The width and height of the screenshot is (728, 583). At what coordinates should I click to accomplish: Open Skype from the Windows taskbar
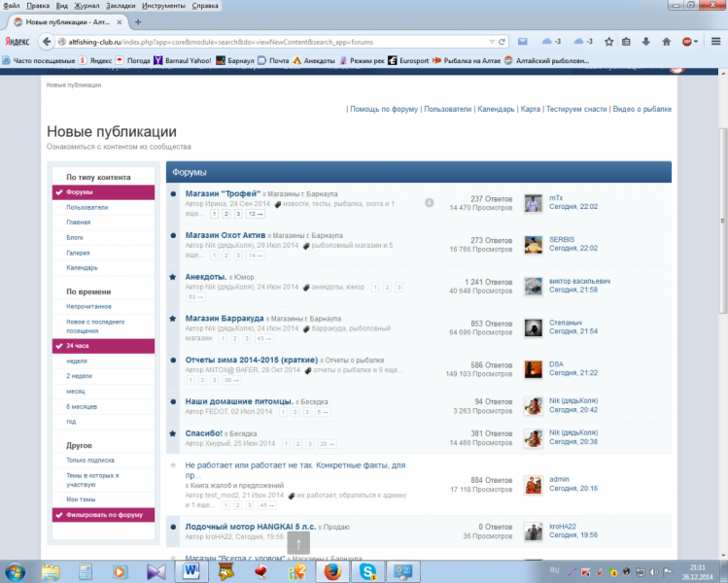[x=368, y=570]
